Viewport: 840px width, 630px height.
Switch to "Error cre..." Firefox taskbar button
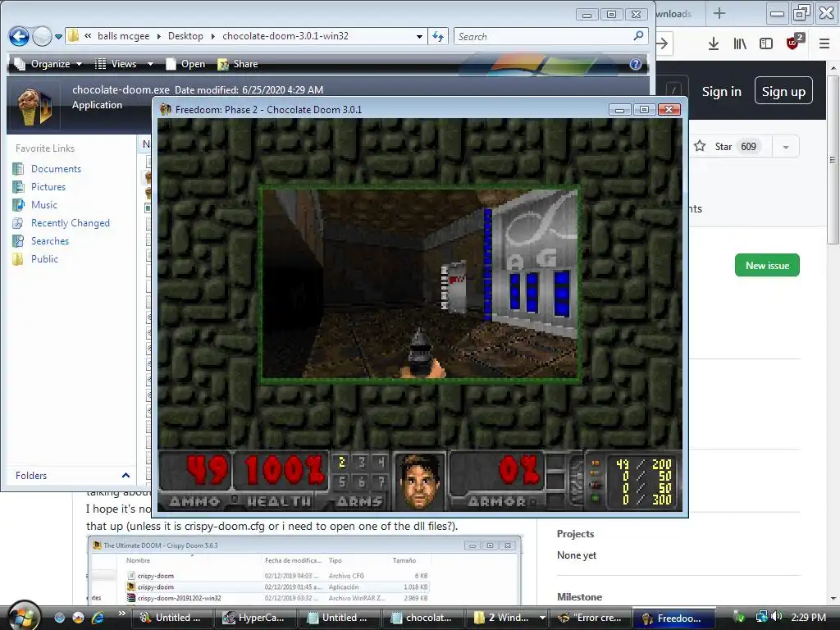click(x=591, y=618)
